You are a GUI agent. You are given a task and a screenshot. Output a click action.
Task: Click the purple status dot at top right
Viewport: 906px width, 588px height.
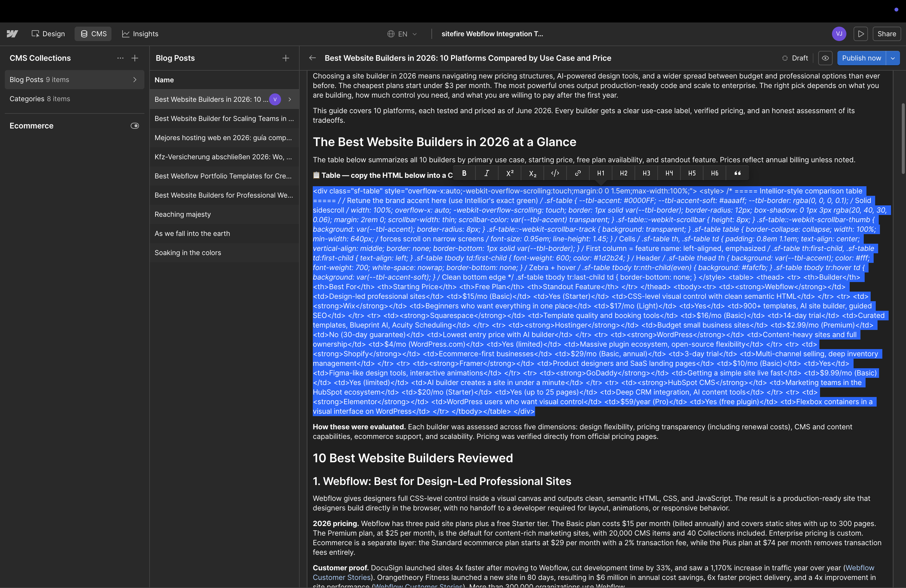pyautogui.click(x=896, y=10)
